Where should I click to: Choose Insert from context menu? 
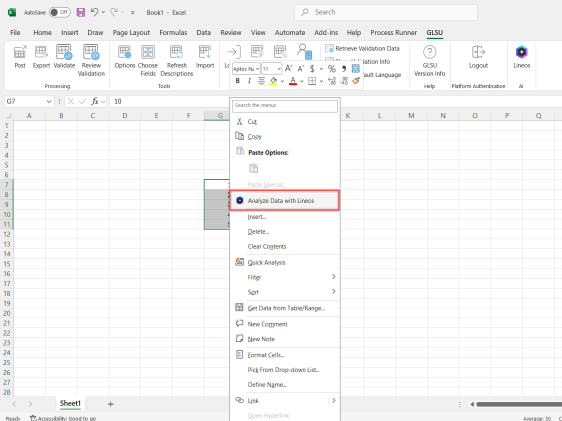point(285,217)
